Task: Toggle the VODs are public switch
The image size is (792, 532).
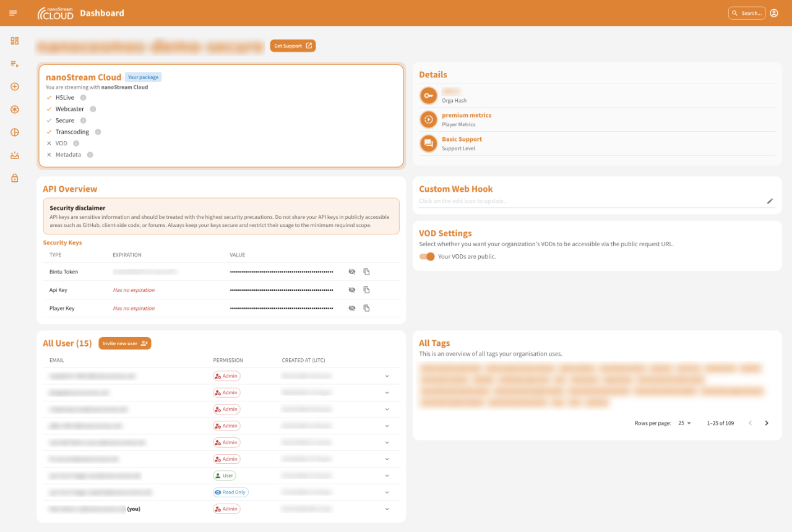Action: (427, 257)
